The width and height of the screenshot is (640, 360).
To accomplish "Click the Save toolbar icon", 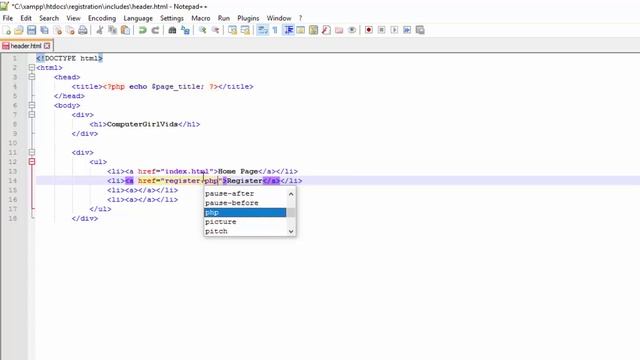I will pos(31,30).
